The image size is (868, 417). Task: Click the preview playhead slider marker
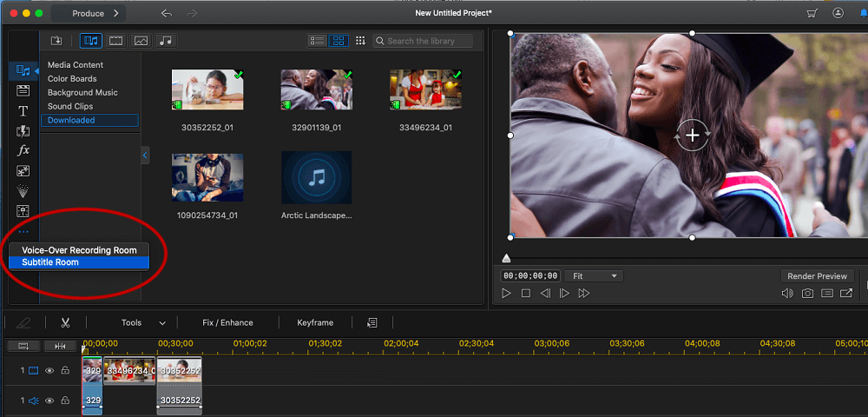tap(506, 258)
